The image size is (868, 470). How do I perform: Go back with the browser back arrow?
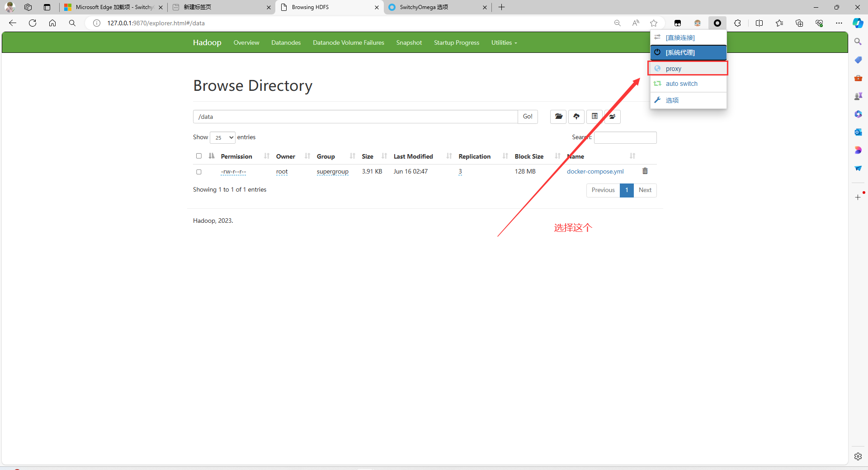pos(13,23)
